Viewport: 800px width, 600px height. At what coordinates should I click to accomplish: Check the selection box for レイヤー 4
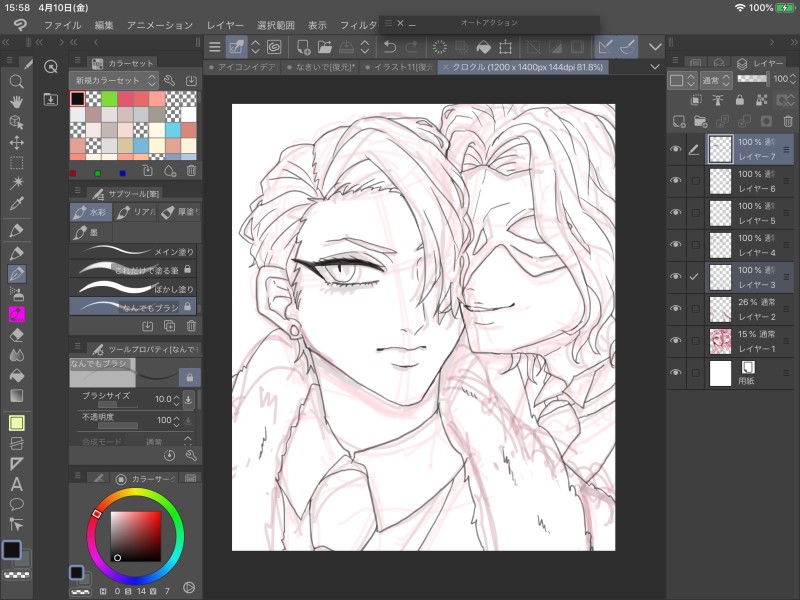(x=695, y=245)
